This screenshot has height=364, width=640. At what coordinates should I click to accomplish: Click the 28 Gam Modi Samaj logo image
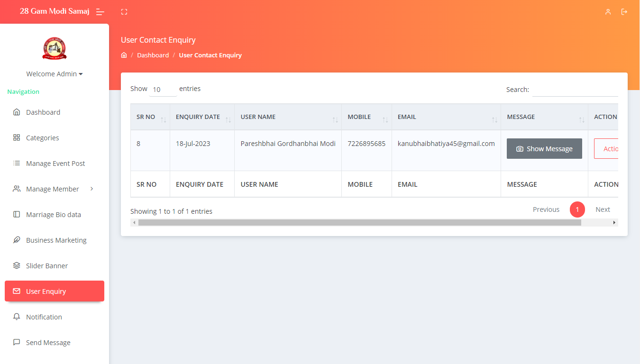[55, 48]
